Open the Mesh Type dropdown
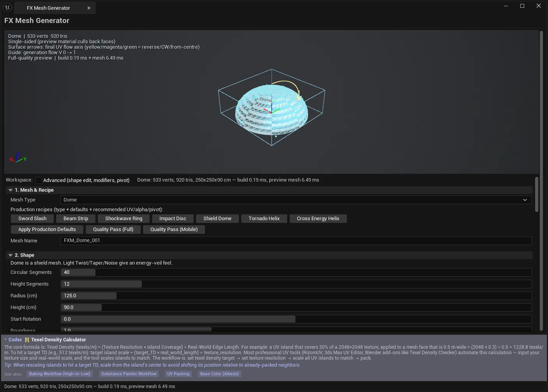 pyautogui.click(x=296, y=200)
